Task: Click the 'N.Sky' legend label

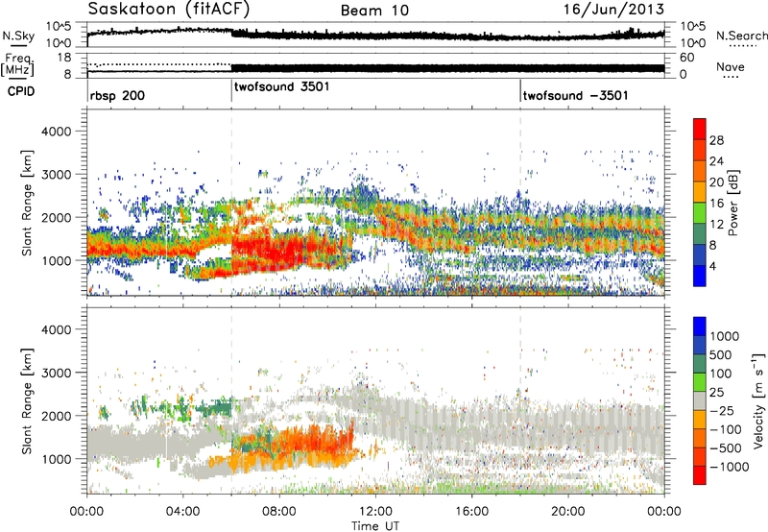Action: [x=18, y=36]
